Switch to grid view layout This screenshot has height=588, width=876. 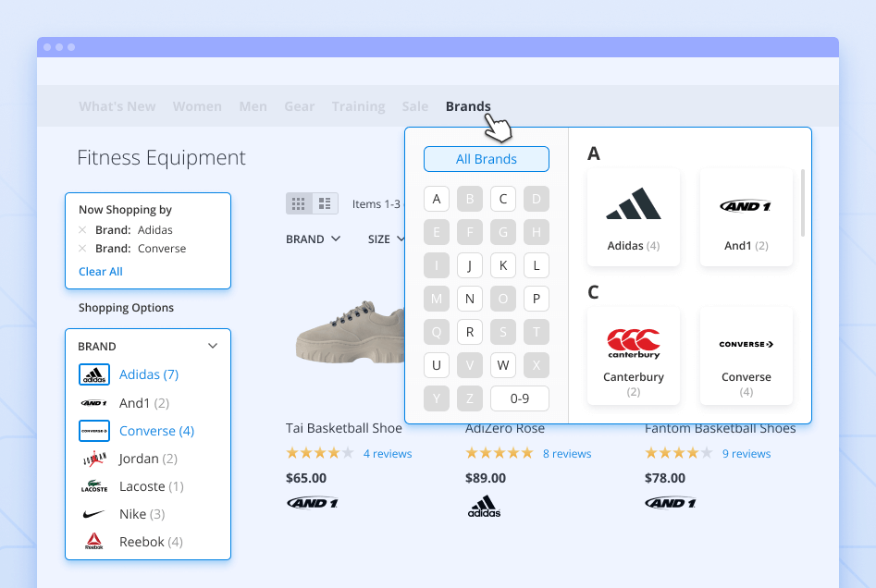pos(298,202)
